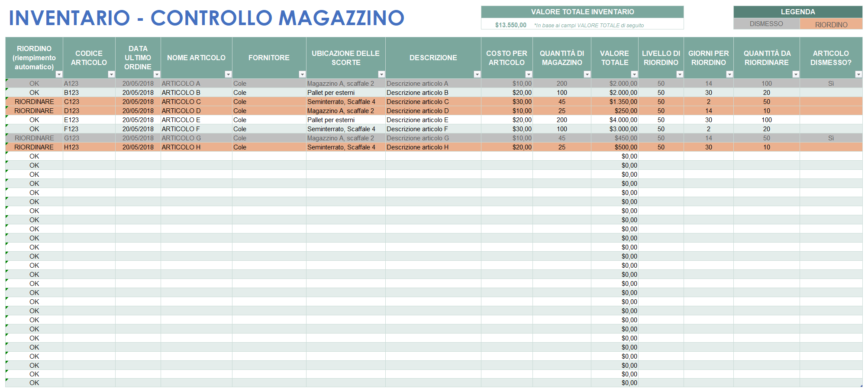Click the date 20/05/2018 in row E123
The width and height of the screenshot is (868, 392).
138,120
